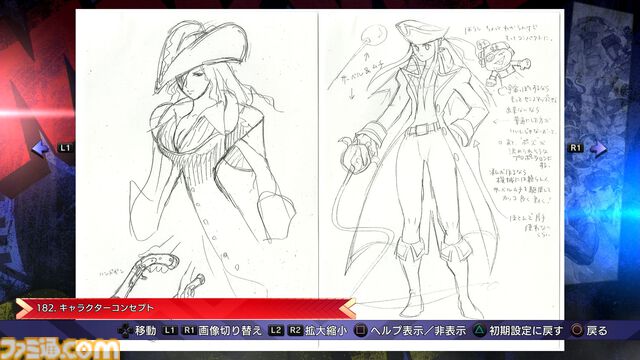This screenshot has width=640, height=360.
Task: Click the R2 zoom badge in the help bar
Action: click(296, 330)
